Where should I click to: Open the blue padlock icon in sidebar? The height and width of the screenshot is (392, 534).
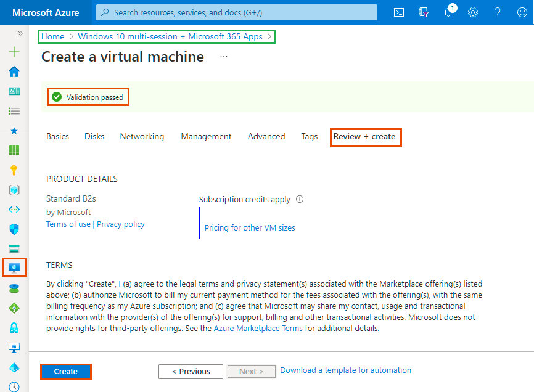coord(14,328)
